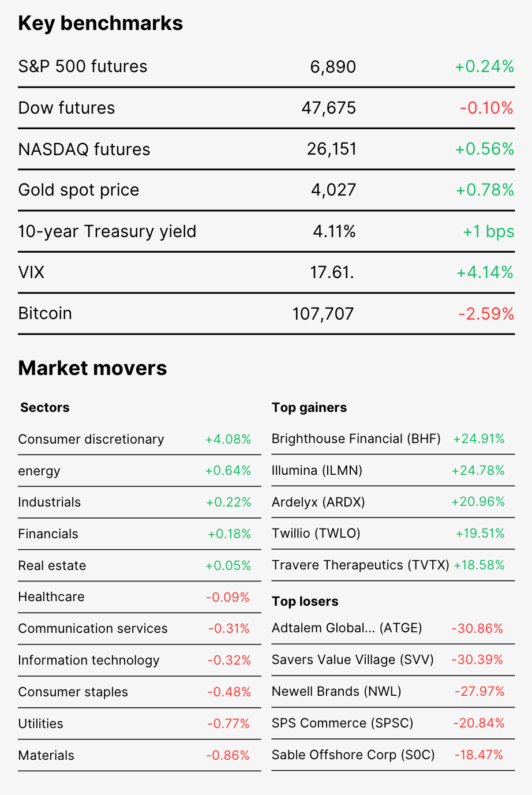The height and width of the screenshot is (795, 532).
Task: Select the Top losers header
Action: coord(305,601)
